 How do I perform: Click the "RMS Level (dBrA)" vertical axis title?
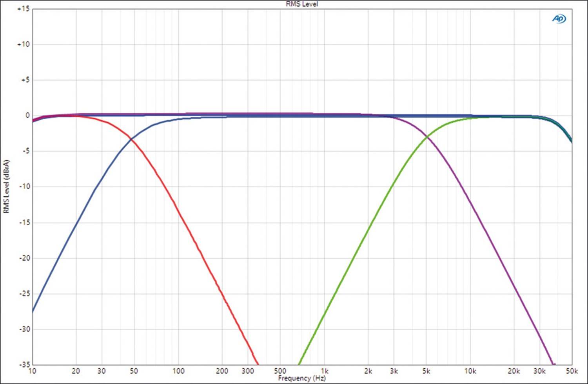coord(6,187)
